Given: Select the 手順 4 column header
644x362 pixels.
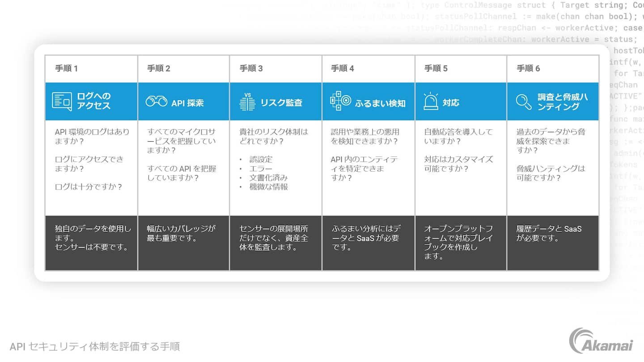Looking at the screenshot, I should pyautogui.click(x=343, y=68).
